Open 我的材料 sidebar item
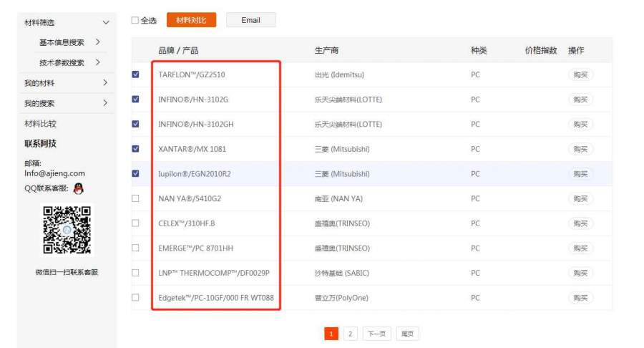 [39, 83]
